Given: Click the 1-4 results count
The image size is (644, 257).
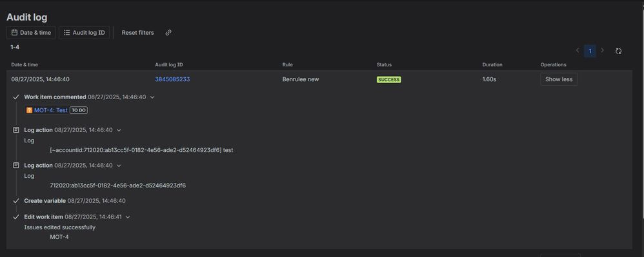Looking at the screenshot, I should [15, 47].
